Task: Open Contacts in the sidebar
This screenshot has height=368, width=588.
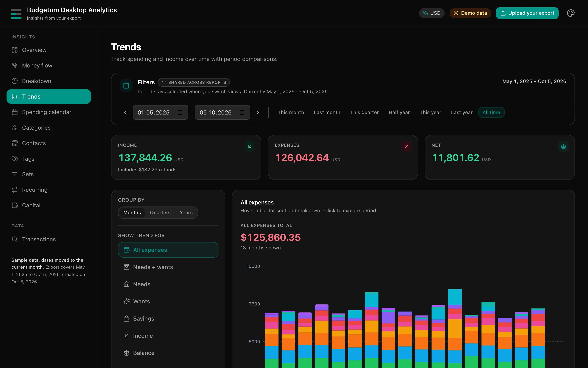Action: point(49,143)
